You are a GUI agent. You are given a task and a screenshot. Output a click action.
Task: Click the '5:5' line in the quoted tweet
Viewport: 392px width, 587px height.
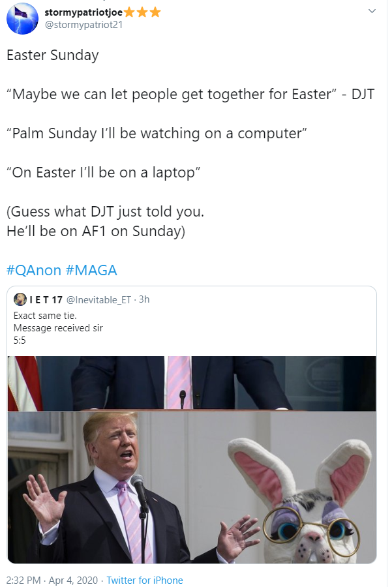tap(21, 340)
